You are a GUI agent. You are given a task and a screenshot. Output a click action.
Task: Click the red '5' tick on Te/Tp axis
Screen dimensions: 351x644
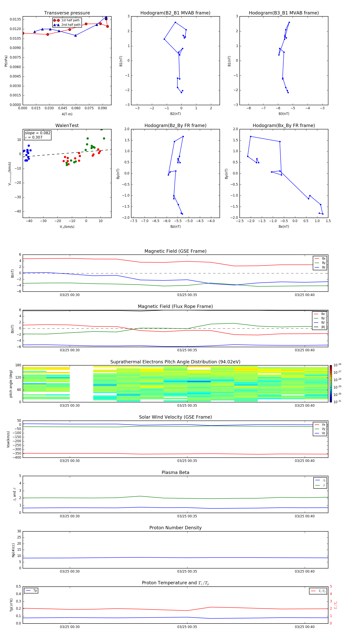coord(331,586)
